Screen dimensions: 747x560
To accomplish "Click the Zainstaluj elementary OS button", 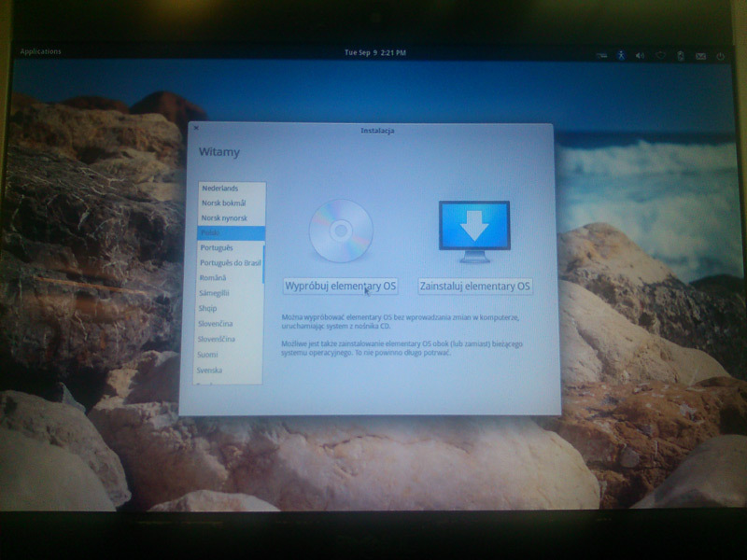I will point(475,287).
